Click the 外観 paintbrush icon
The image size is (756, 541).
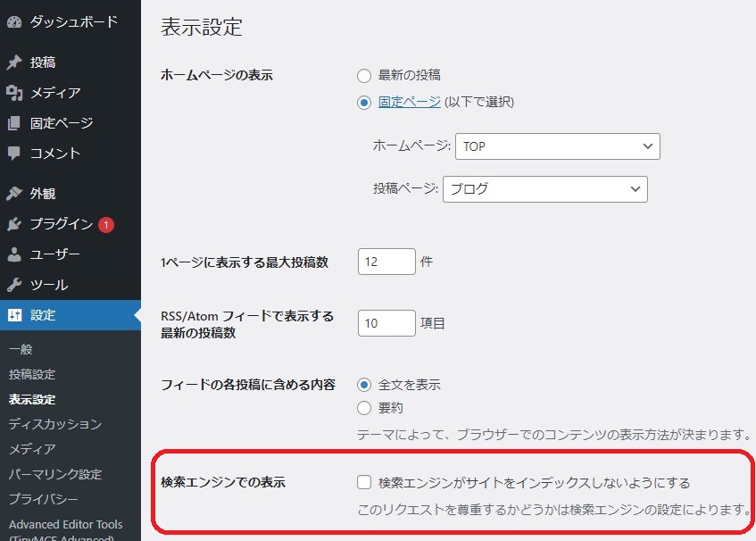(x=14, y=194)
